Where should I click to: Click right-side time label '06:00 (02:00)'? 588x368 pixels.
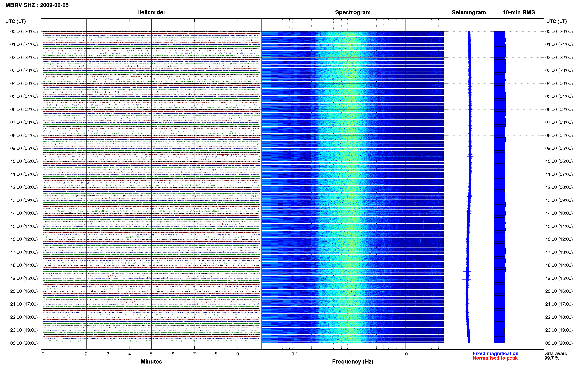(559, 109)
